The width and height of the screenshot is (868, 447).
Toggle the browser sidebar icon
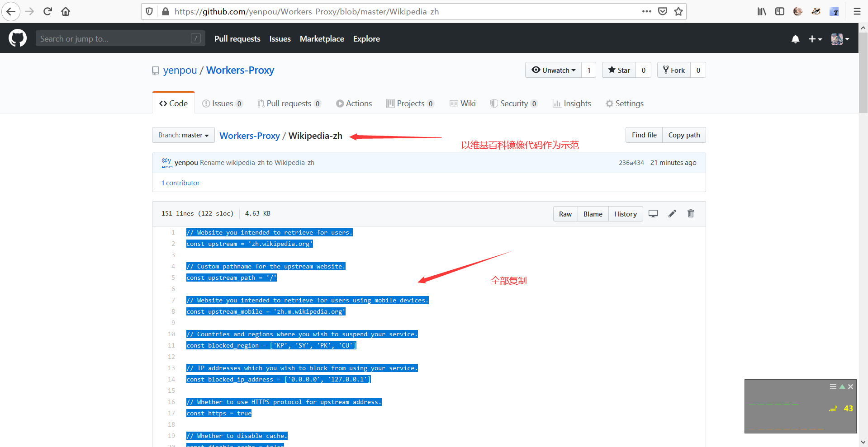tap(780, 11)
